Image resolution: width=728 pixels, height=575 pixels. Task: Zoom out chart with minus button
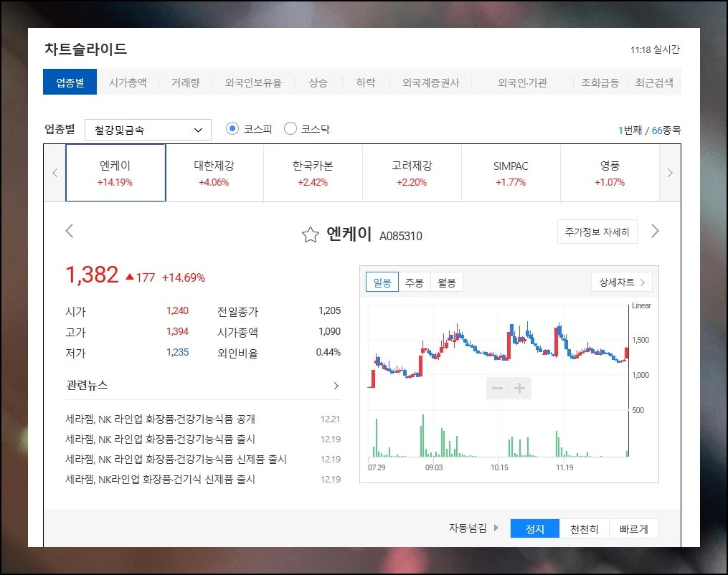point(497,389)
